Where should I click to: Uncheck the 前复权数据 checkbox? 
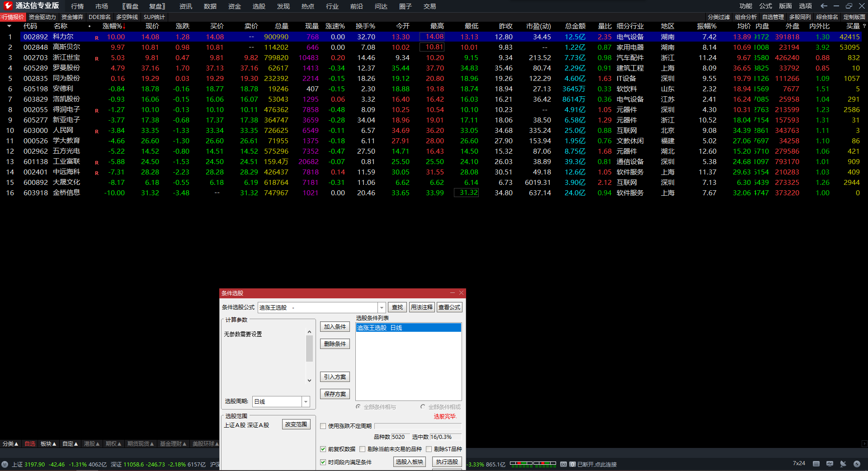coord(323,449)
